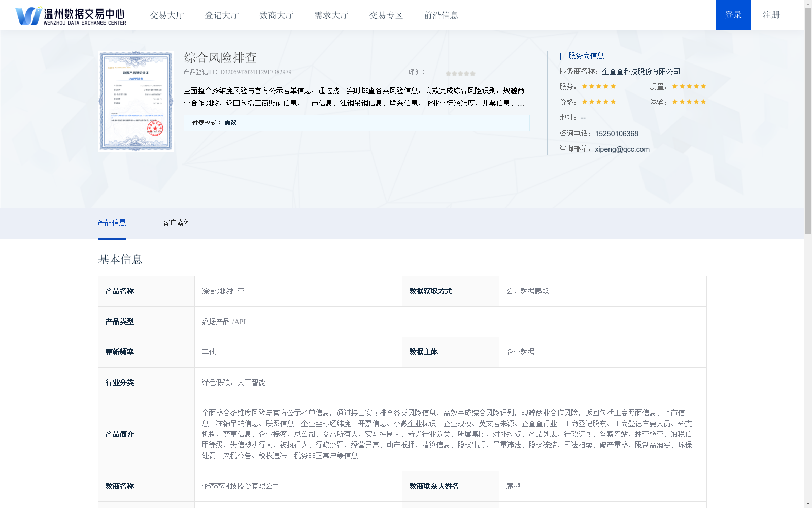The image size is (812, 508).
Task: Click the 服务 star rating
Action: pos(599,86)
